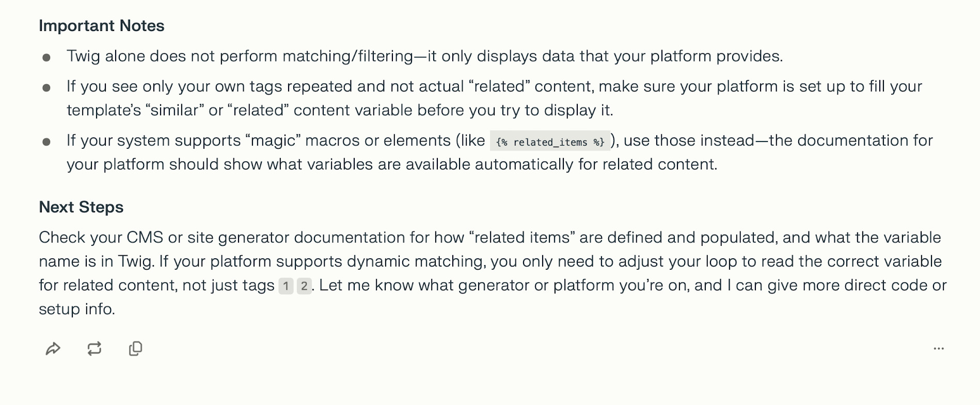Copy the answer with the clipboard icon
Screen dimensions: 980x405
pos(135,349)
